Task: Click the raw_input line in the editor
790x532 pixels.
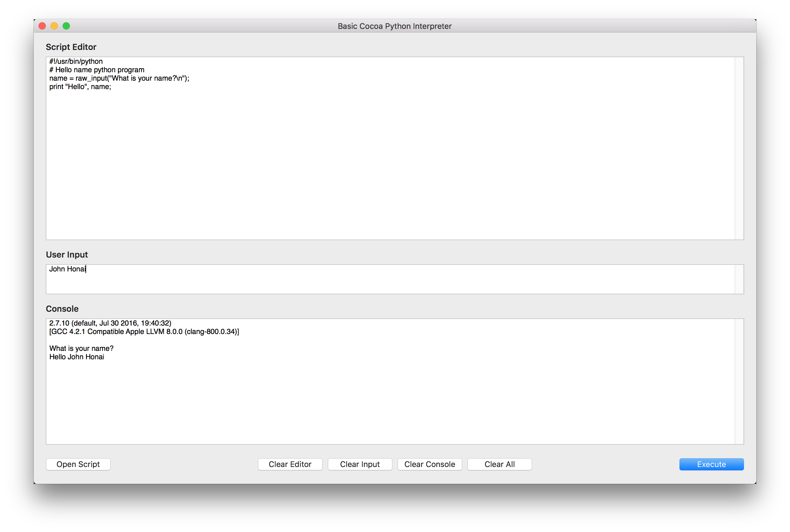Action: (x=119, y=78)
